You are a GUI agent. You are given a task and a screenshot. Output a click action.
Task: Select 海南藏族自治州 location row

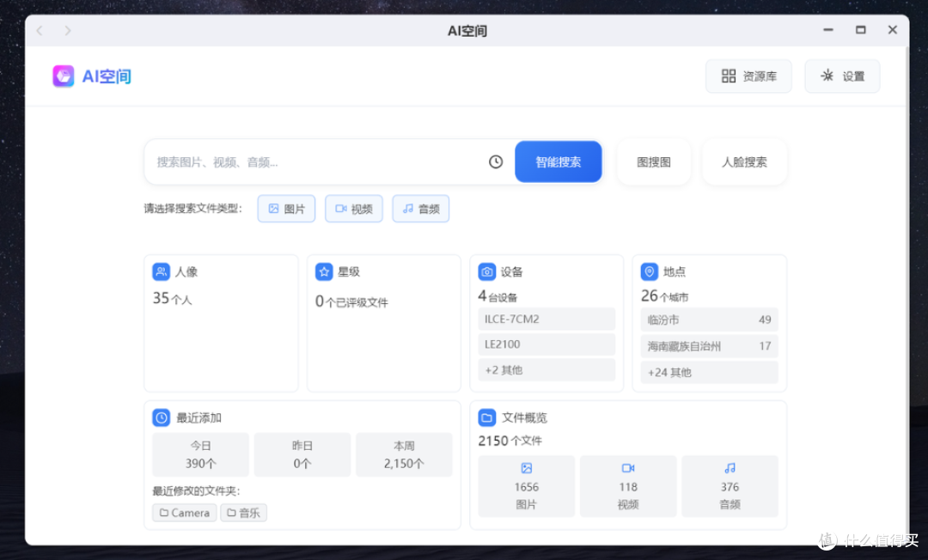(709, 346)
